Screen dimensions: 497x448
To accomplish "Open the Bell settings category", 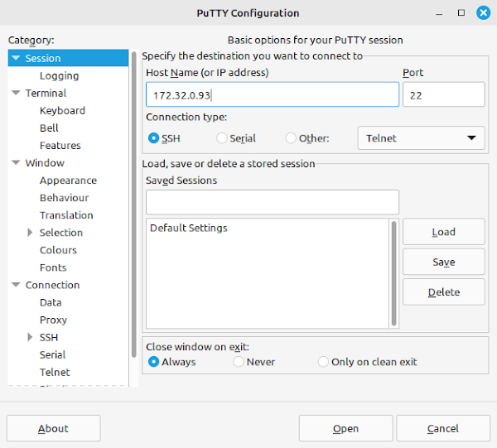I will click(49, 128).
